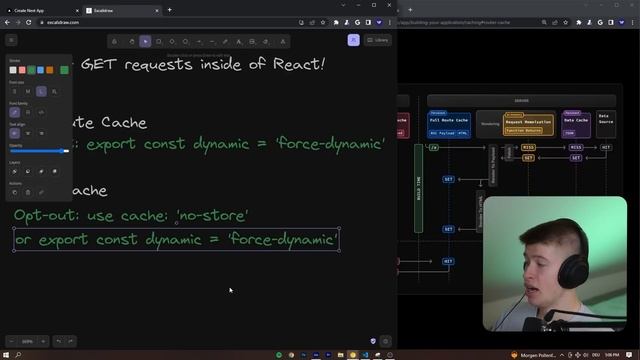This screenshot has height=360, width=640.
Task: Choose the code font family
Action: coord(41,112)
